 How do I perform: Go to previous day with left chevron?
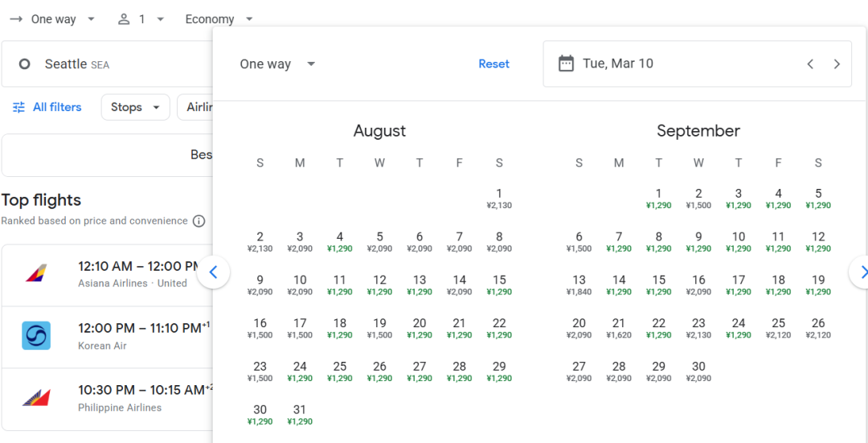tap(810, 64)
